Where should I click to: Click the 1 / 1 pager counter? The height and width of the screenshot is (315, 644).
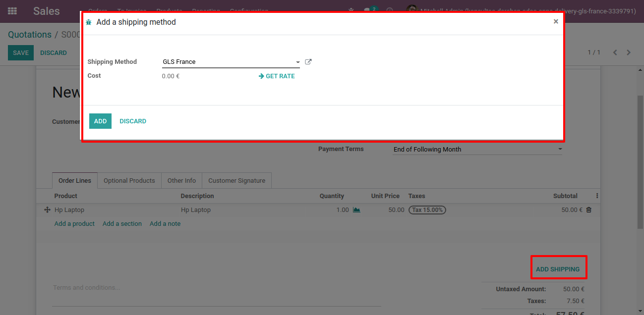click(x=594, y=52)
